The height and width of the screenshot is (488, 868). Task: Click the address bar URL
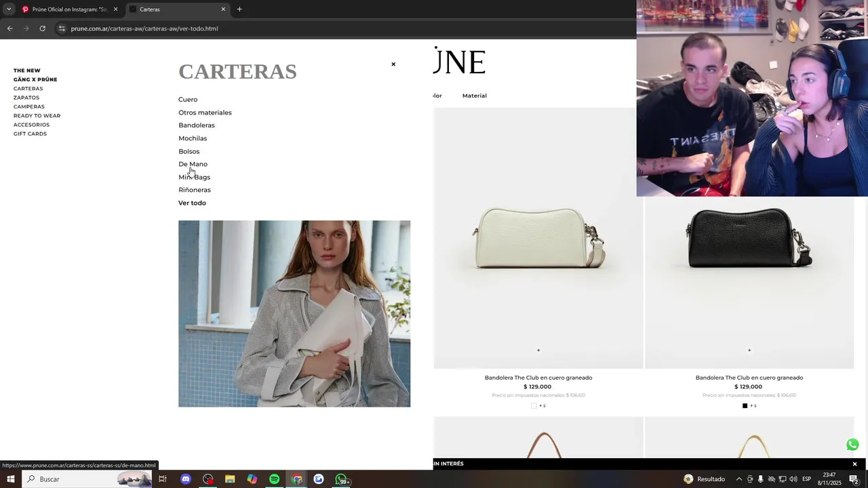(144, 28)
